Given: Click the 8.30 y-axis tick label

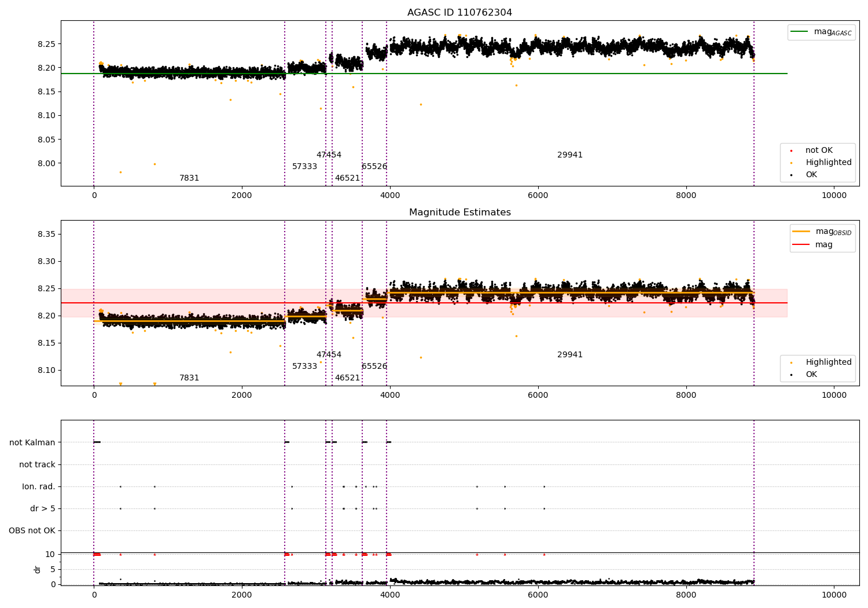Looking at the screenshot, I should click(x=46, y=262).
